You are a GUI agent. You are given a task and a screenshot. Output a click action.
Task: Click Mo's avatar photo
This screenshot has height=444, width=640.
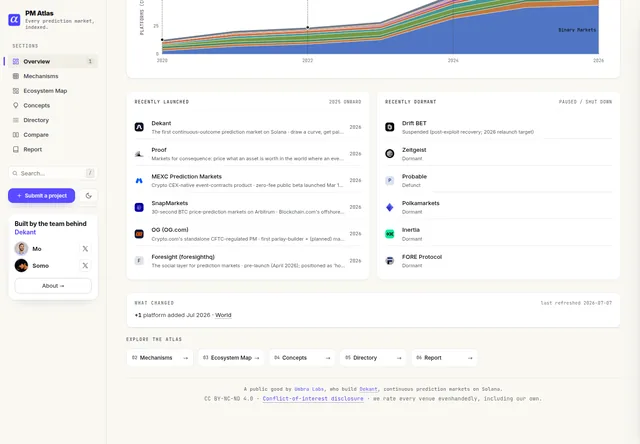pos(21,248)
